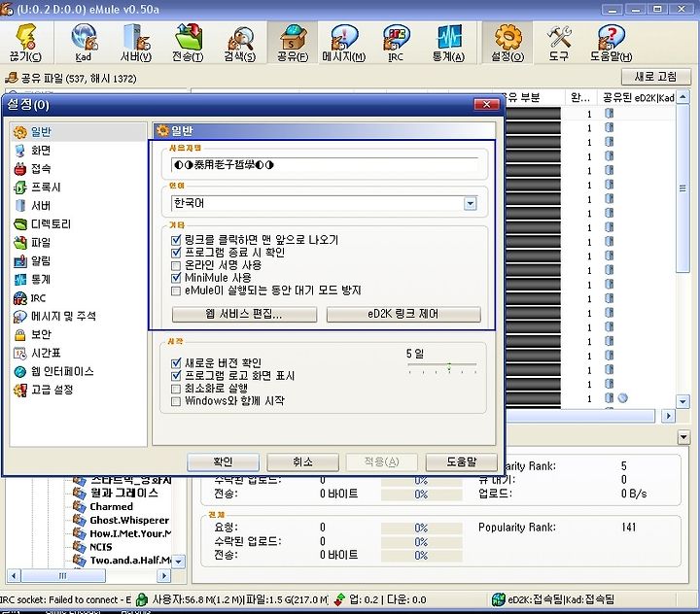
Task: Enable 온라인 서명 사용 checkbox
Action: tap(176, 265)
